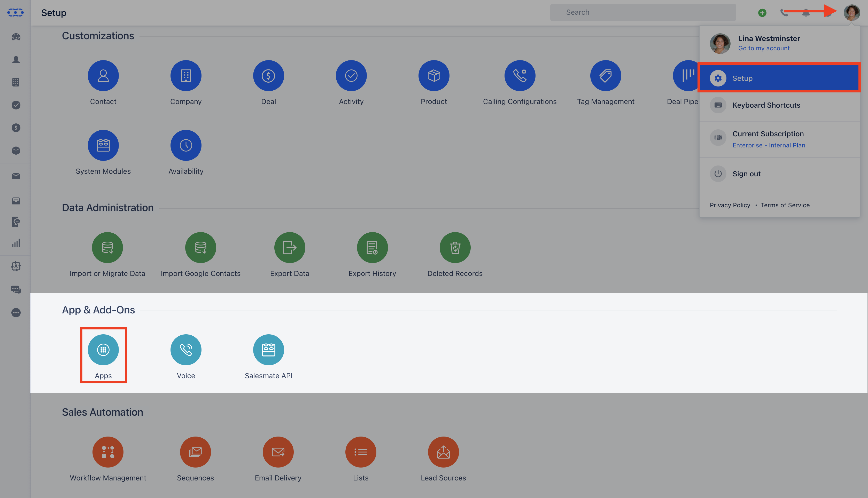868x498 pixels.
Task: Open the Contact customization icon
Action: (x=103, y=76)
